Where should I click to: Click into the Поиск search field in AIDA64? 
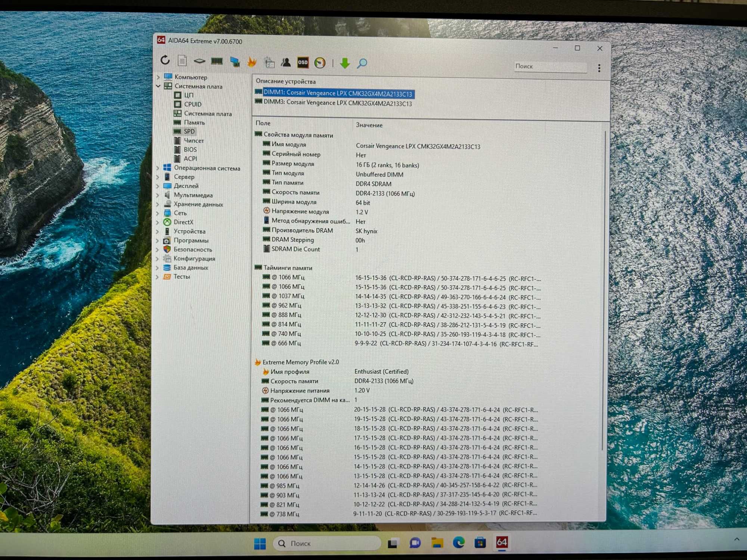pos(550,66)
